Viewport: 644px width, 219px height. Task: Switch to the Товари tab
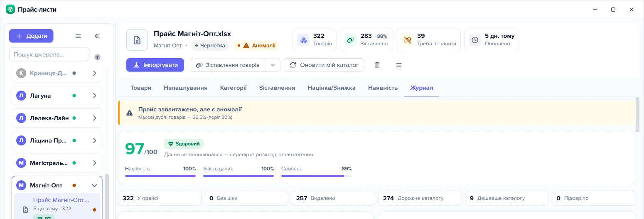tap(141, 88)
